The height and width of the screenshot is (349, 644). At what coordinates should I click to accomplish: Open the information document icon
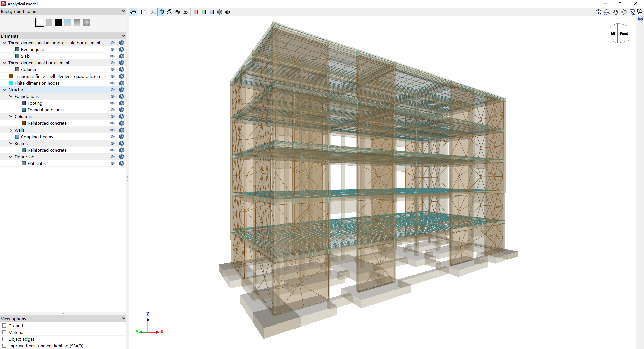coord(143,12)
